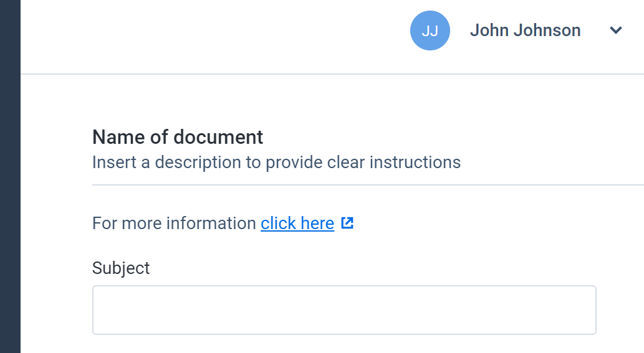Click the word "Johnson" in the header
644x353 pixels.
tap(547, 31)
